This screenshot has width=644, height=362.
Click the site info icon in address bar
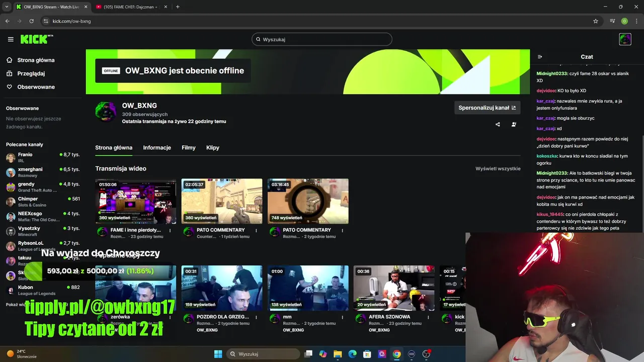(x=46, y=21)
